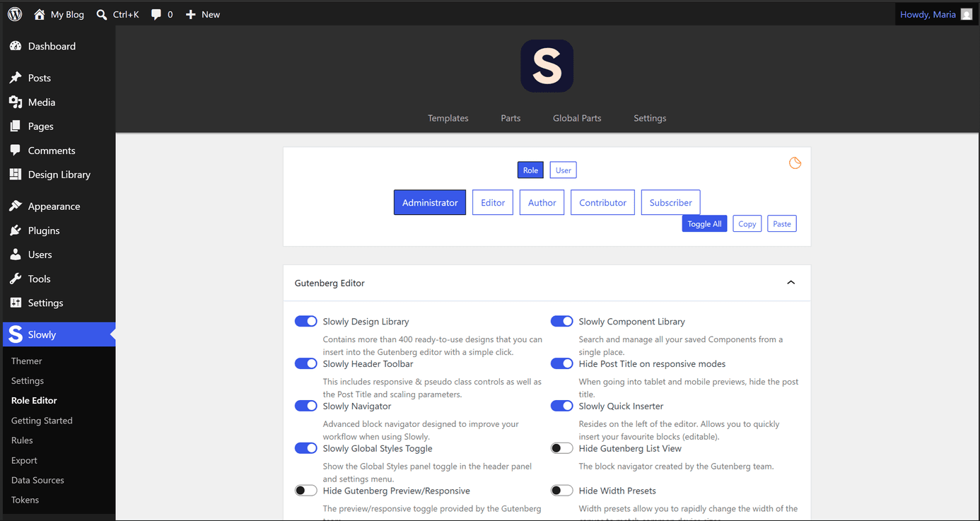Pick the Contributor role

pos(603,202)
